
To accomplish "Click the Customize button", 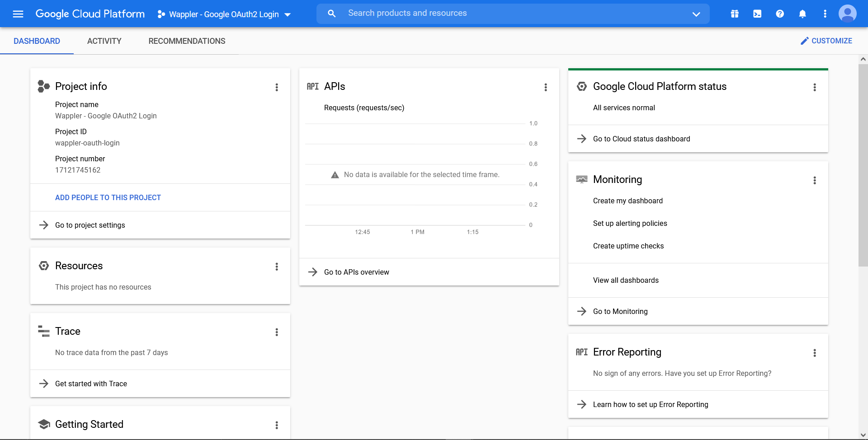I will point(826,41).
